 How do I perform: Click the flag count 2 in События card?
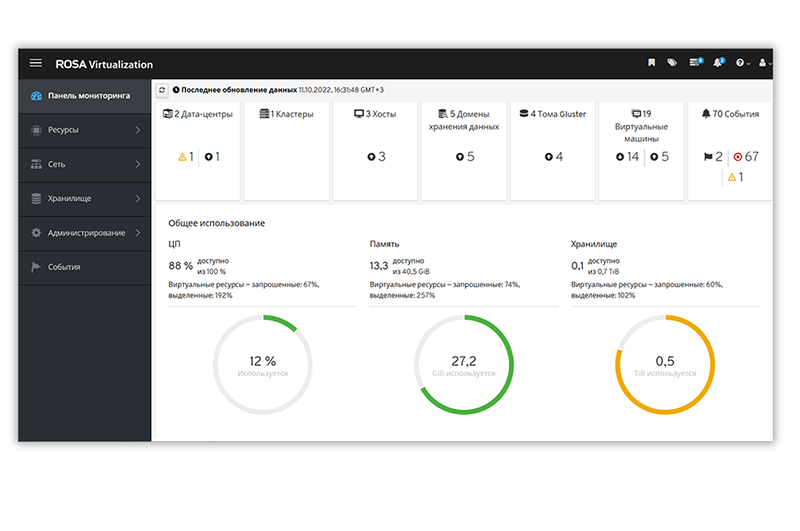[713, 157]
